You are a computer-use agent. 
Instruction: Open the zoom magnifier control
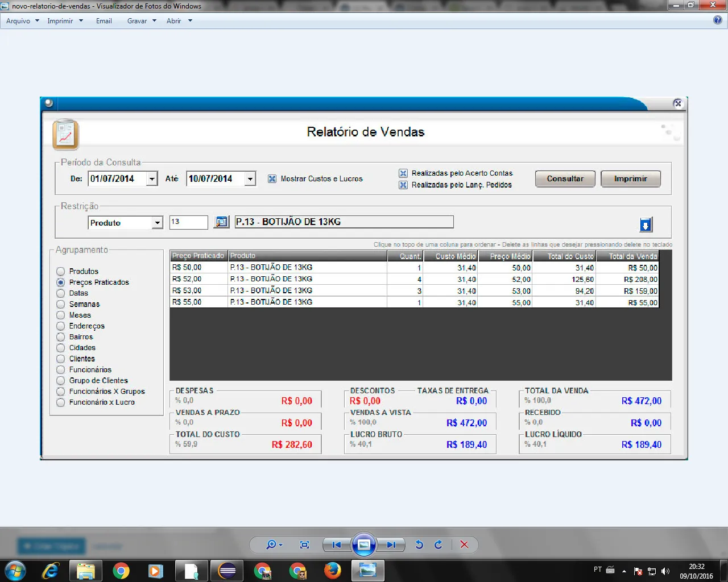274,544
